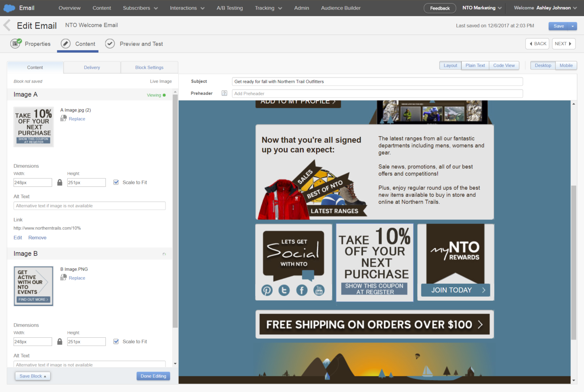Viewport: 584px width, 392px height.
Task: Click the Image B loading indicator icon
Action: point(164,254)
